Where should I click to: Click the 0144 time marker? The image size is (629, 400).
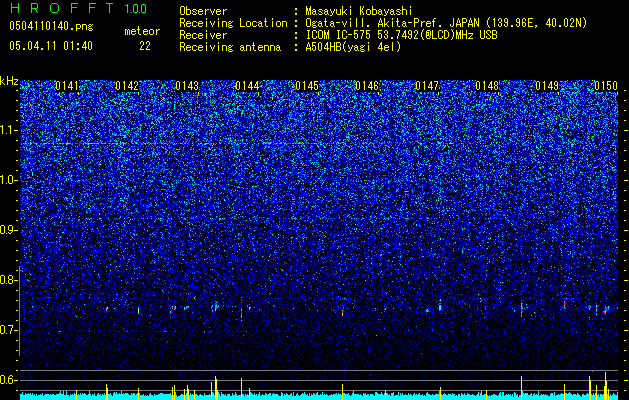pyautogui.click(x=247, y=86)
